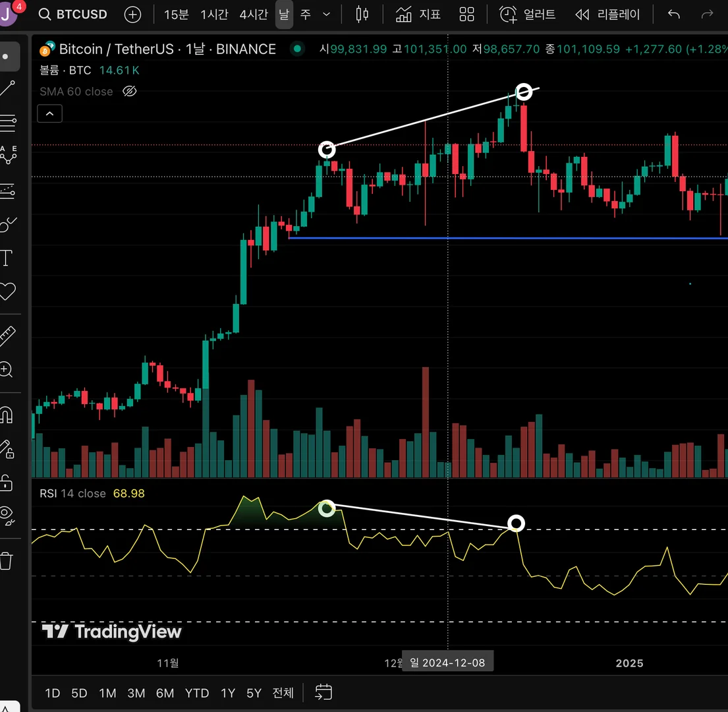
Task: Click Bitcoin / TetherUS symbol title
Action: click(167, 49)
